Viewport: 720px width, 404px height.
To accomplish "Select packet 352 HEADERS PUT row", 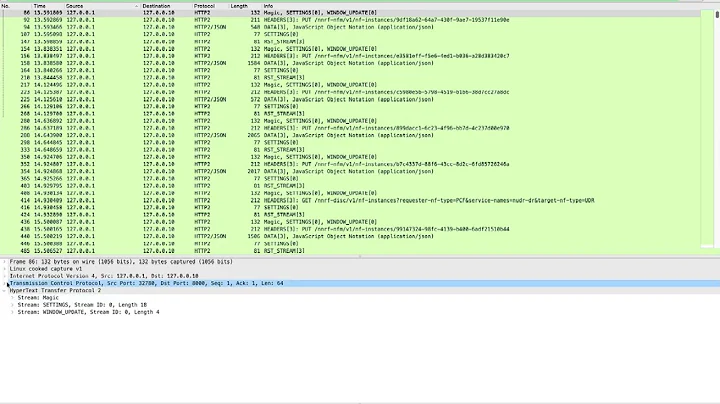I will (350, 164).
